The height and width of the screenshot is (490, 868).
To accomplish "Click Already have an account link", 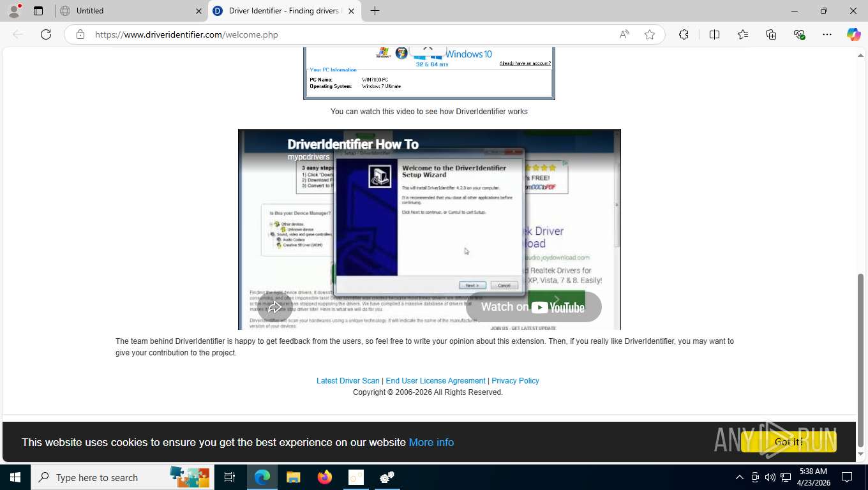I will [x=525, y=63].
